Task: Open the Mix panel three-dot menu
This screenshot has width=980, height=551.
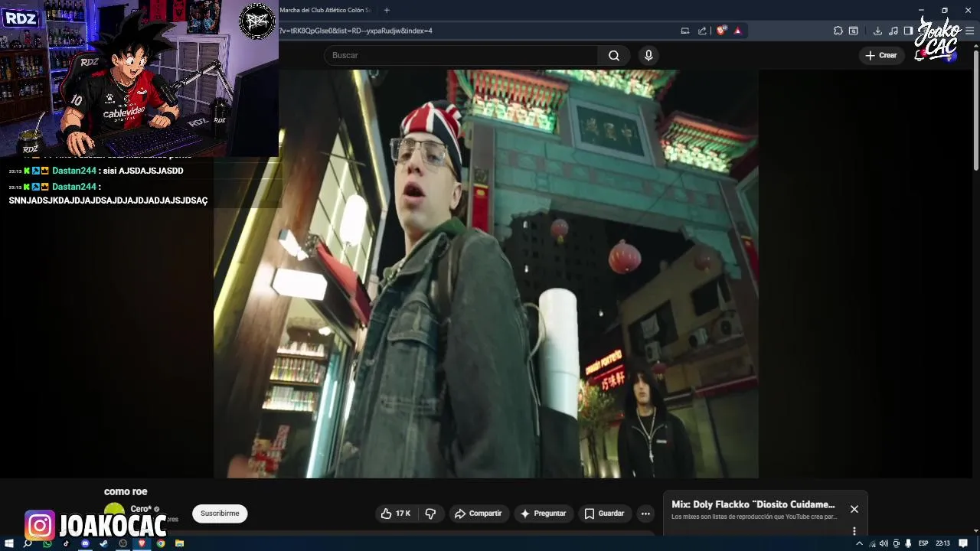Action: click(854, 530)
